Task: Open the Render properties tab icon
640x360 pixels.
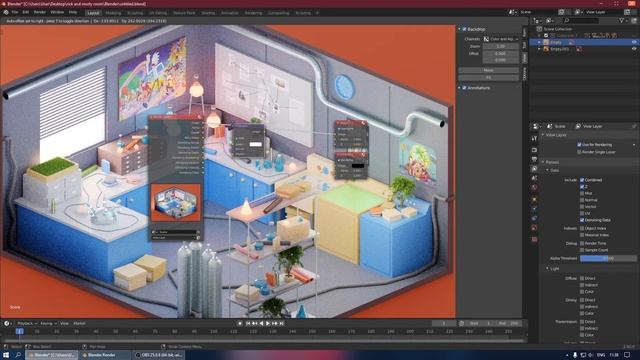Action: (x=534, y=150)
